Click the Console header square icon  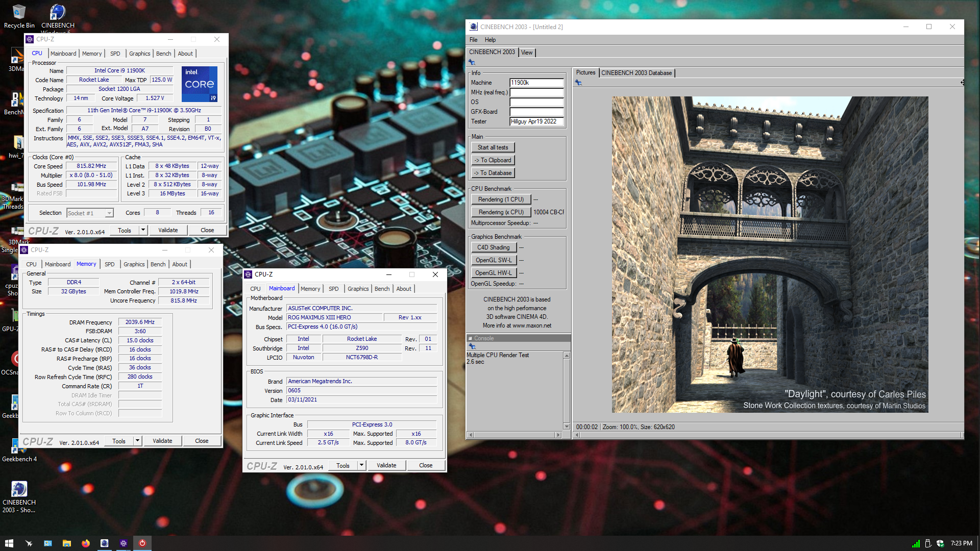point(470,338)
